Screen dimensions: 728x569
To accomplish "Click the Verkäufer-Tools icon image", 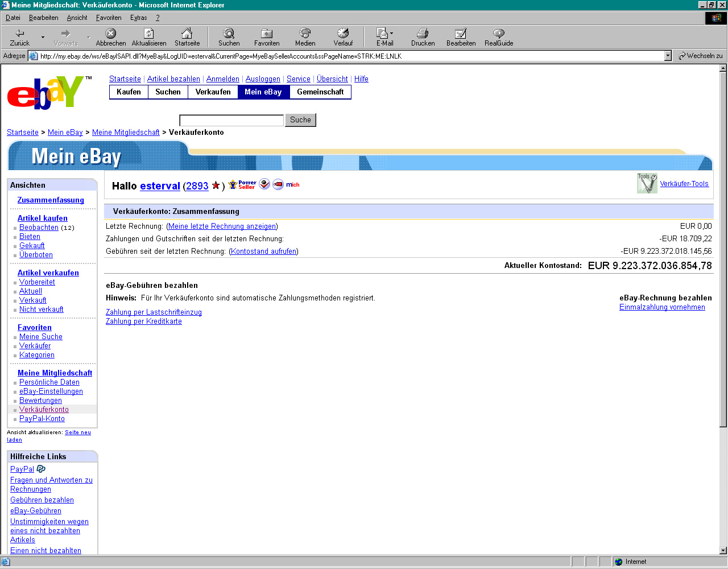I will 647,183.
